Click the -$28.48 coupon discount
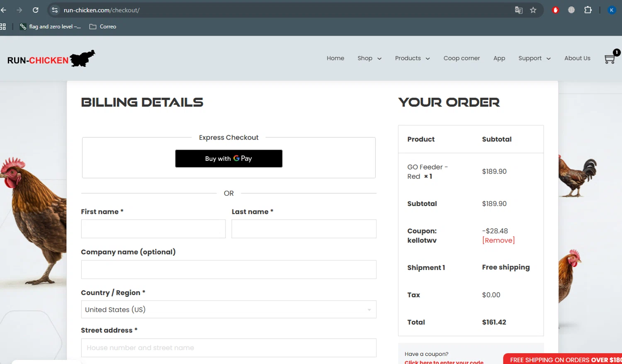This screenshot has width=622, height=364. (495, 231)
